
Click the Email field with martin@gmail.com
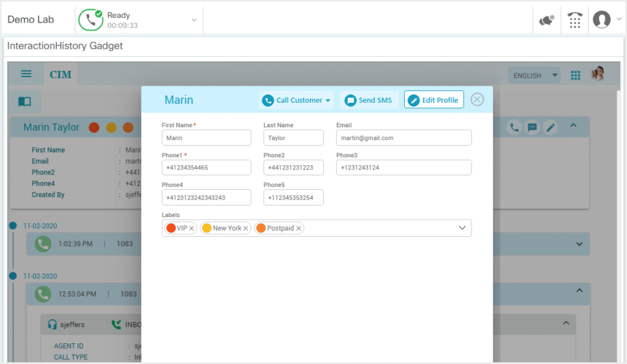coord(404,138)
